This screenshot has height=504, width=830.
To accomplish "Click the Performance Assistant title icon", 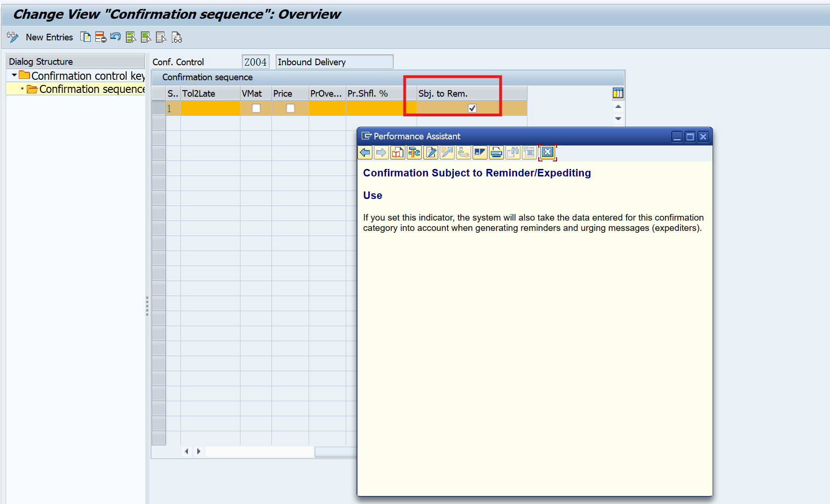I will 366,136.
